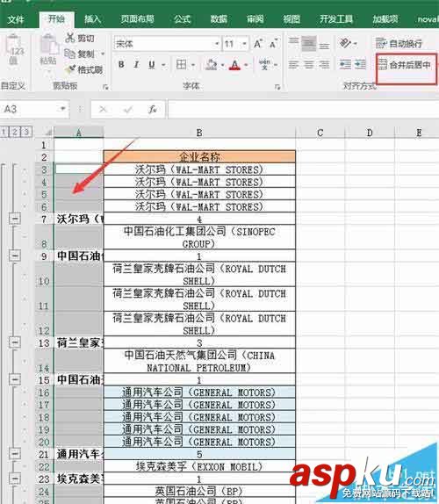
Task: Select column B header
Action: pos(199,133)
